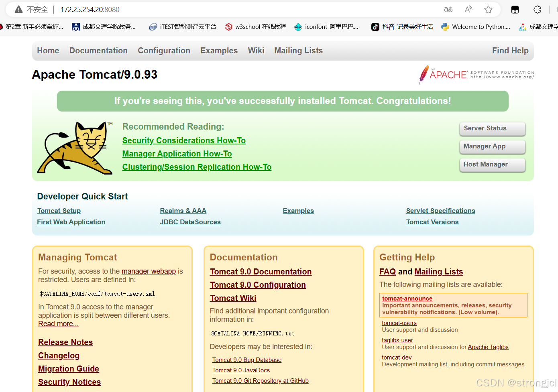Open the iconfont bookmark
Screen dimensions: 558x392
(326, 27)
